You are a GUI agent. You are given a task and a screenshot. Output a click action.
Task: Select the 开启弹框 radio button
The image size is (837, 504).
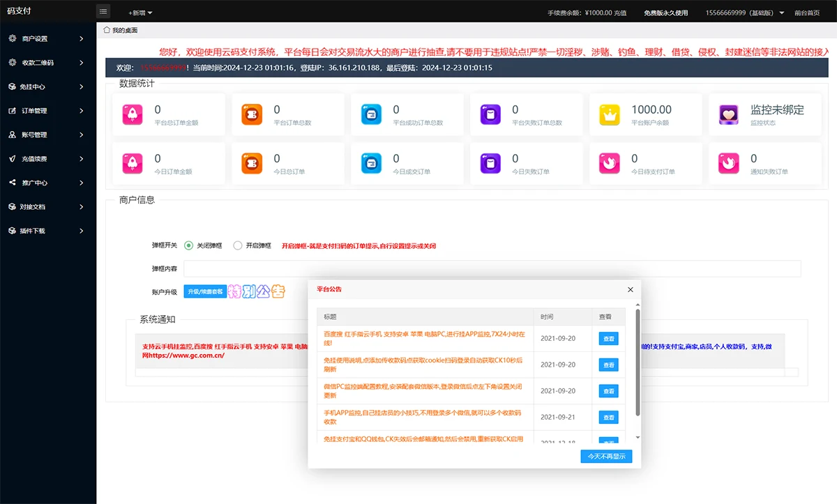click(238, 245)
